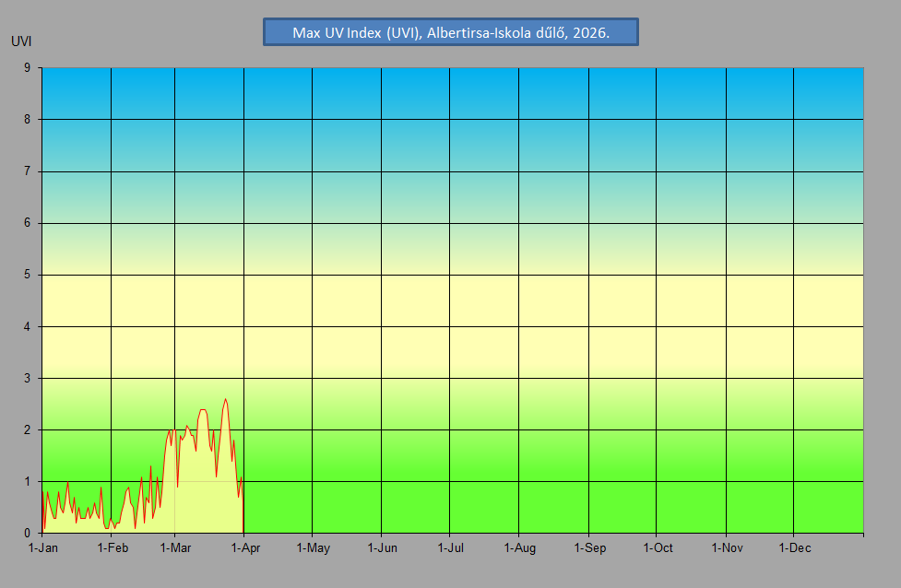
Task: Select the y-axis tick label '7'
Action: click(28, 171)
